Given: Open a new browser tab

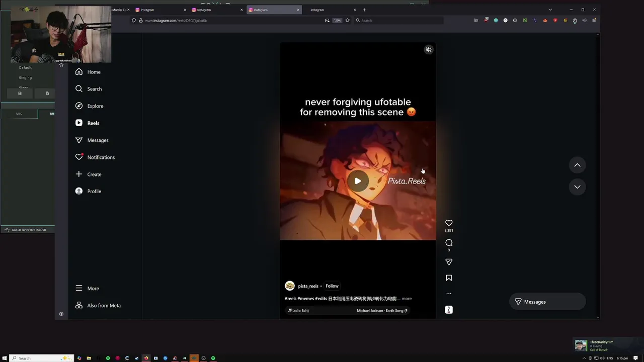Looking at the screenshot, I should point(364,10).
